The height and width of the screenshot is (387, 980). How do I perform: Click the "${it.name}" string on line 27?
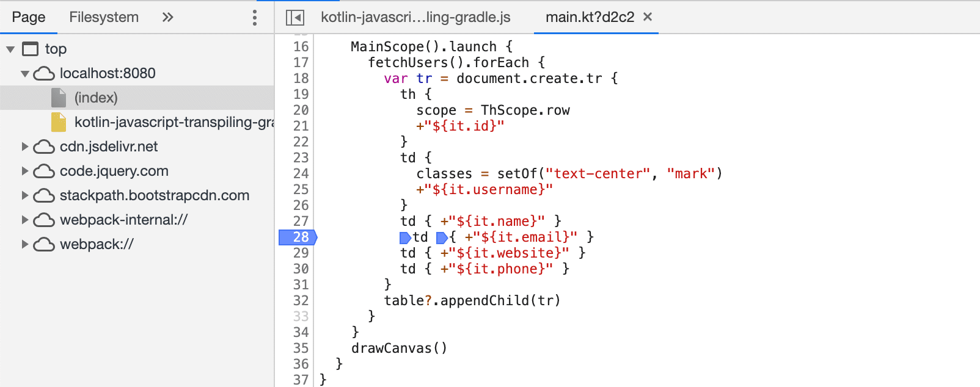point(497,221)
